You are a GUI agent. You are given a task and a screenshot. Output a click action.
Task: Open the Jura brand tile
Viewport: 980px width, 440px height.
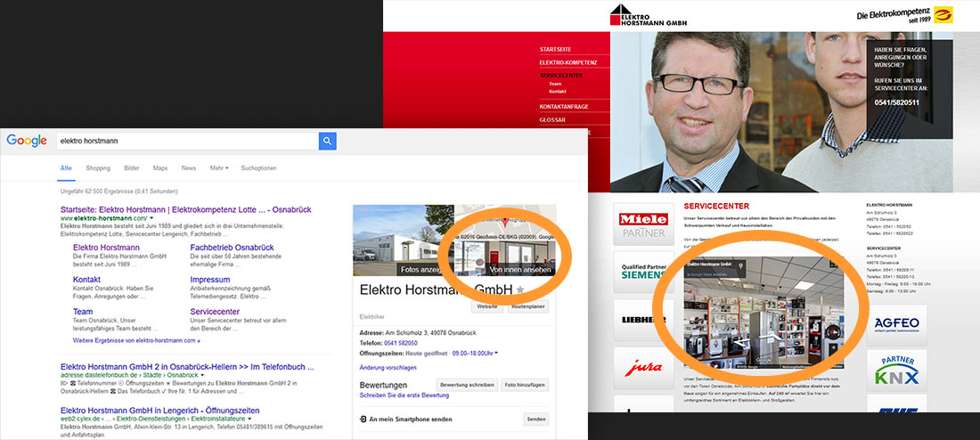[643, 368]
